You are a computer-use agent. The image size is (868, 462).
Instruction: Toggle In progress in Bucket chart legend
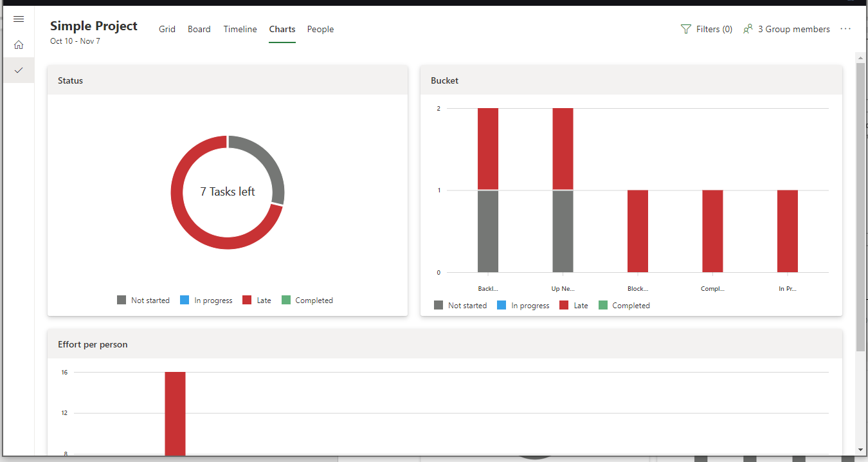click(523, 306)
